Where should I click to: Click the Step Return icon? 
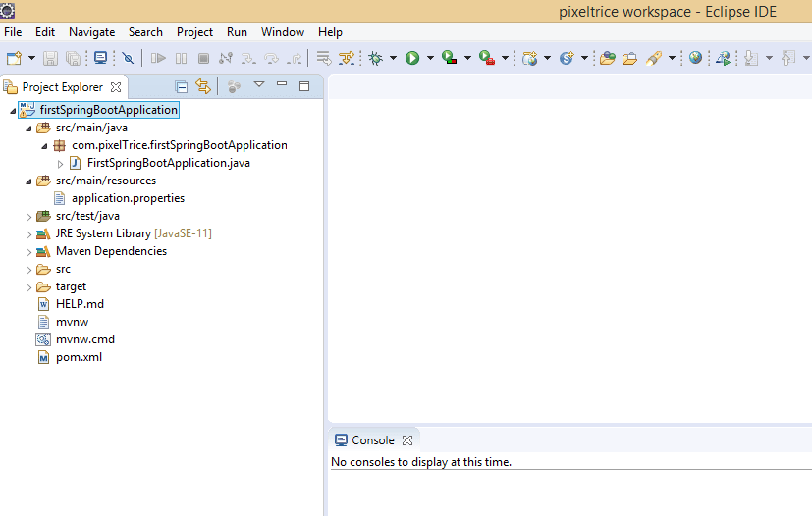pos(295,58)
